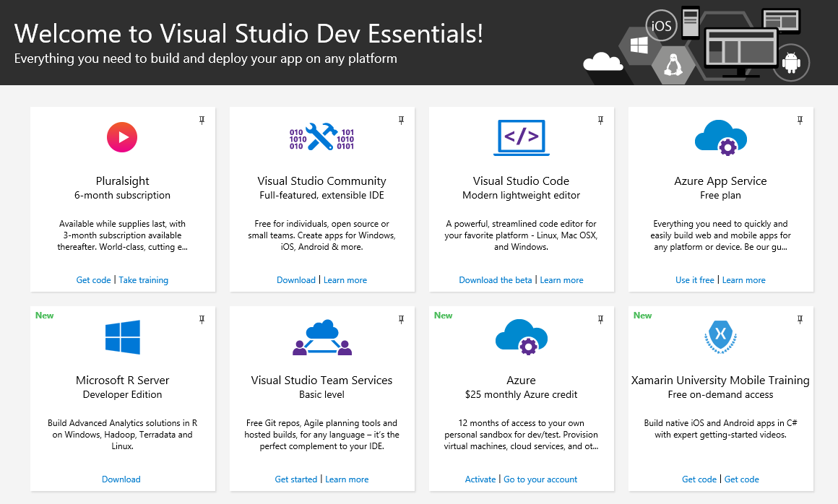This screenshot has width=838, height=504.
Task: Click '$25 monthly Azure credit' text
Action: pos(521,394)
